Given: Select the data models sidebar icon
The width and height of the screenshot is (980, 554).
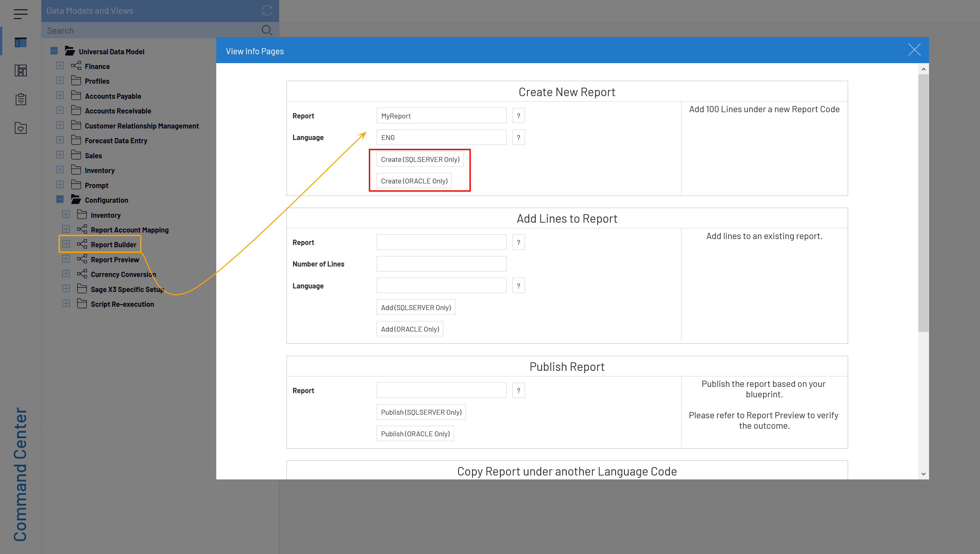Looking at the screenshot, I should (x=21, y=42).
